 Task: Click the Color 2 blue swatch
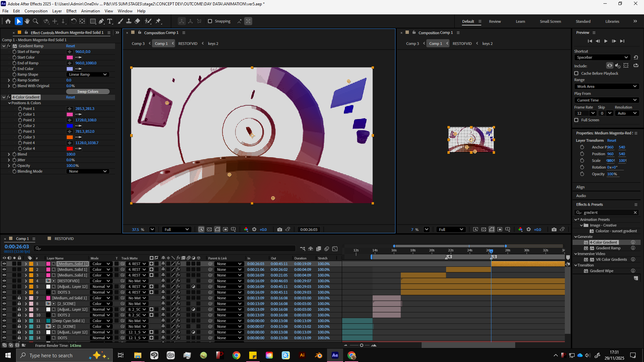pos(70,126)
